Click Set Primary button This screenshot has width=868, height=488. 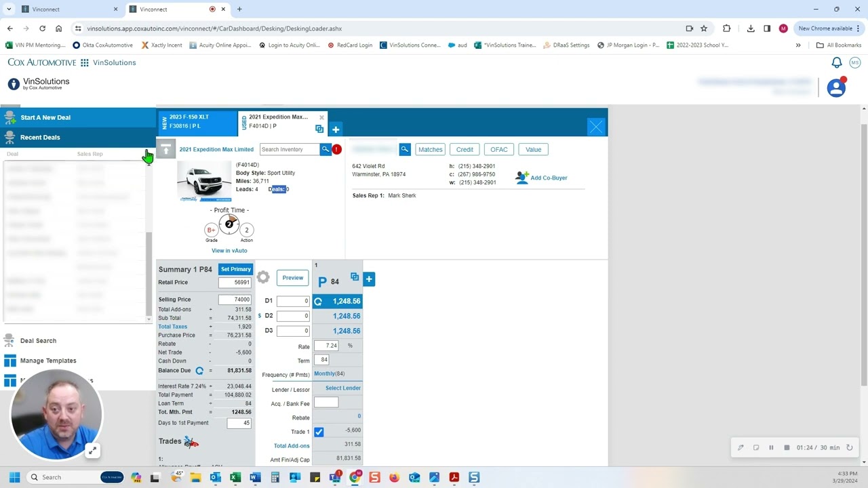pos(235,269)
